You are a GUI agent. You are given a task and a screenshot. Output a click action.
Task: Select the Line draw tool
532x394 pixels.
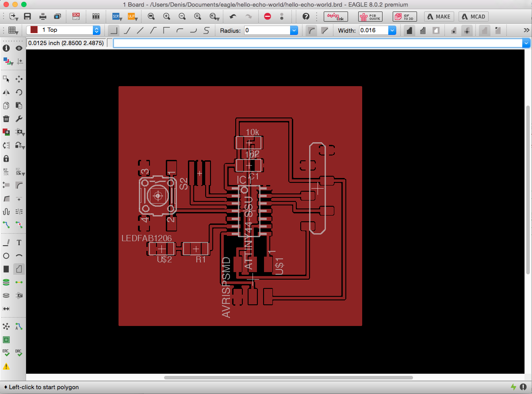click(x=6, y=242)
